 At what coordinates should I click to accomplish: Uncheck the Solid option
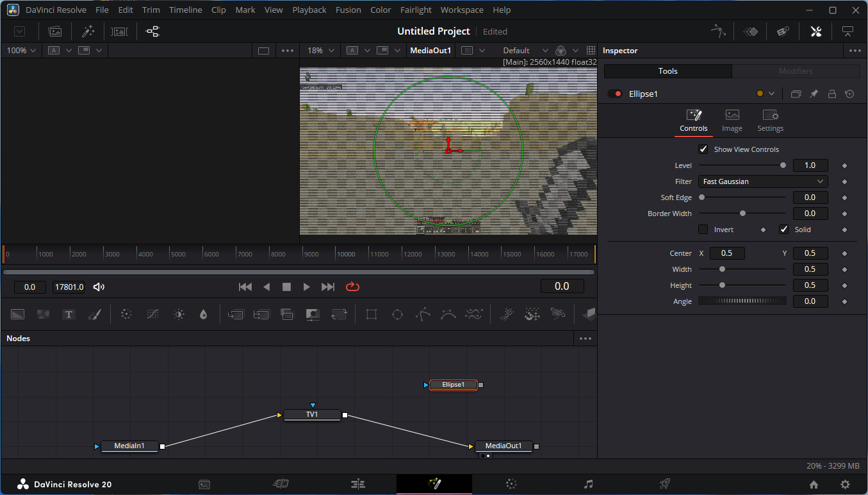coord(783,229)
